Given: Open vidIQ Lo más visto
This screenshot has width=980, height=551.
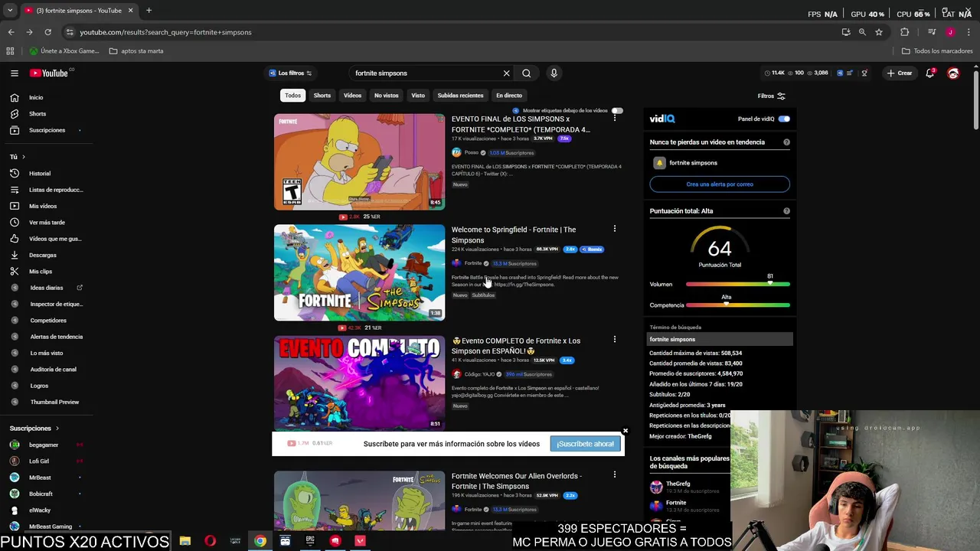Looking at the screenshot, I should pos(46,353).
